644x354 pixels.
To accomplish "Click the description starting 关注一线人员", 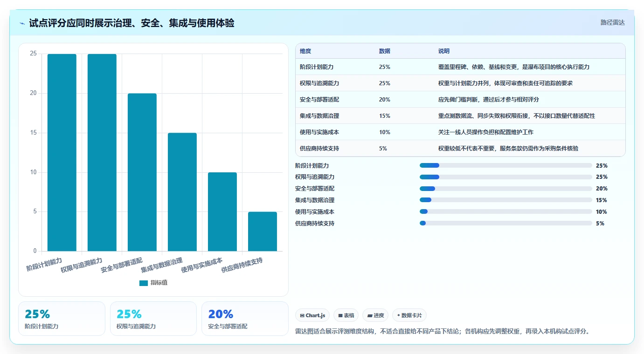I will pos(486,132).
